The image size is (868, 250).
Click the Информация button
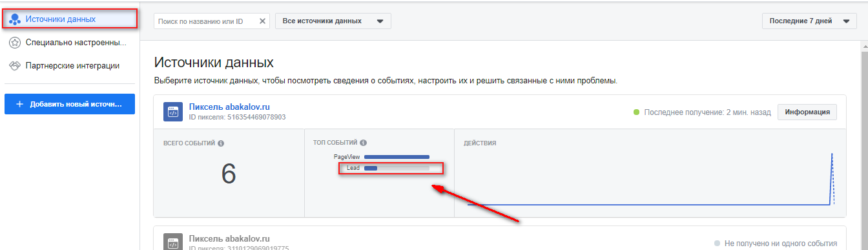click(x=807, y=112)
